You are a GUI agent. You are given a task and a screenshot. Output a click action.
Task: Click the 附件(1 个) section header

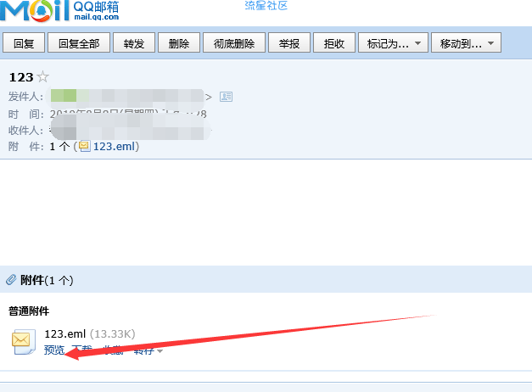click(x=47, y=280)
